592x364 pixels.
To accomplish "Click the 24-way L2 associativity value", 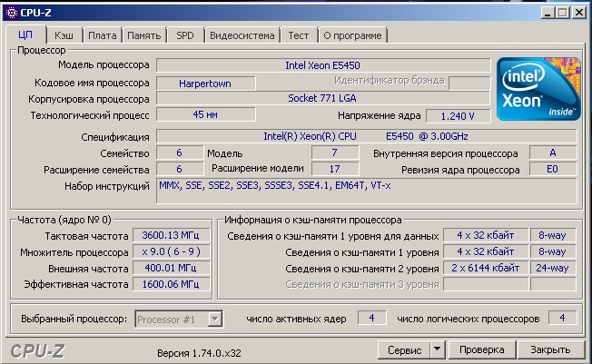I will [553, 268].
